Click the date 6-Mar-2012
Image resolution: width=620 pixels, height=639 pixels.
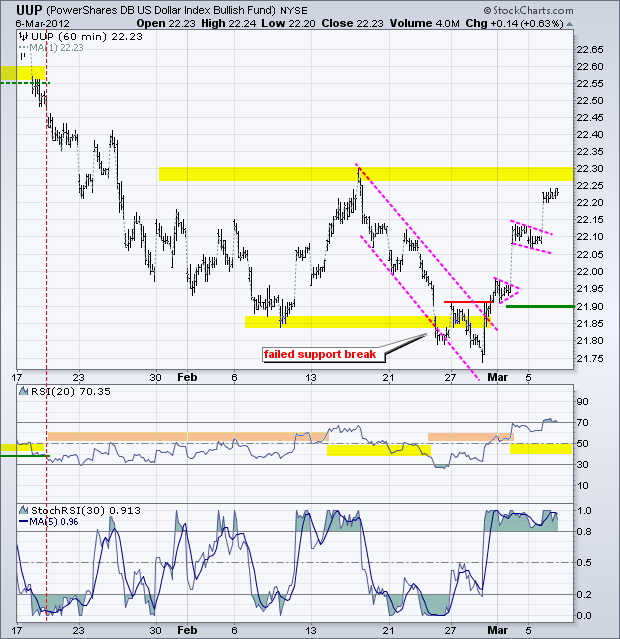(43, 24)
